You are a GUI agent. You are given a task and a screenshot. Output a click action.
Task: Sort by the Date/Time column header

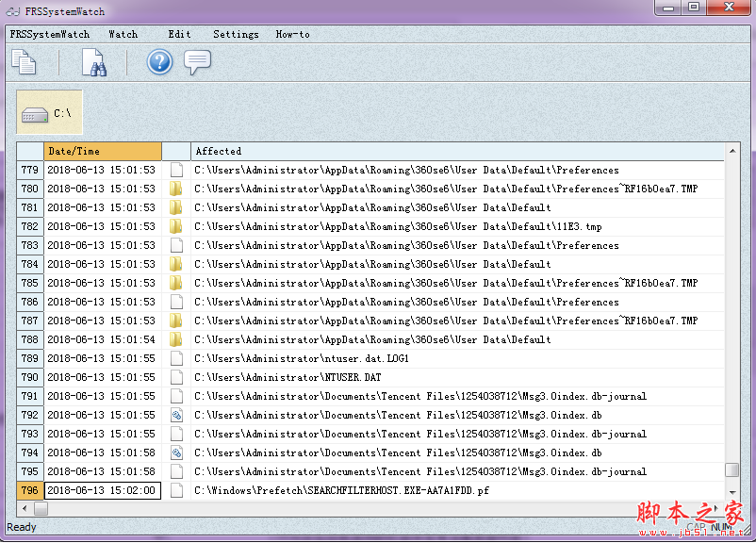(102, 151)
